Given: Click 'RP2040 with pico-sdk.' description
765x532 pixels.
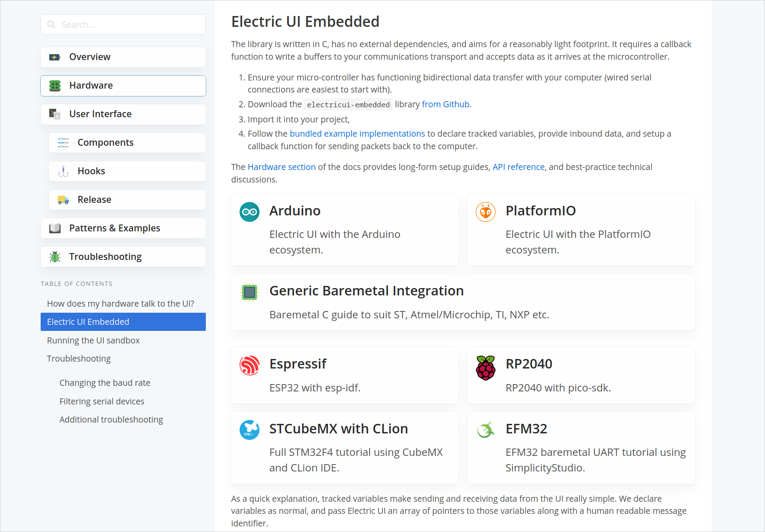Looking at the screenshot, I should (x=558, y=388).
